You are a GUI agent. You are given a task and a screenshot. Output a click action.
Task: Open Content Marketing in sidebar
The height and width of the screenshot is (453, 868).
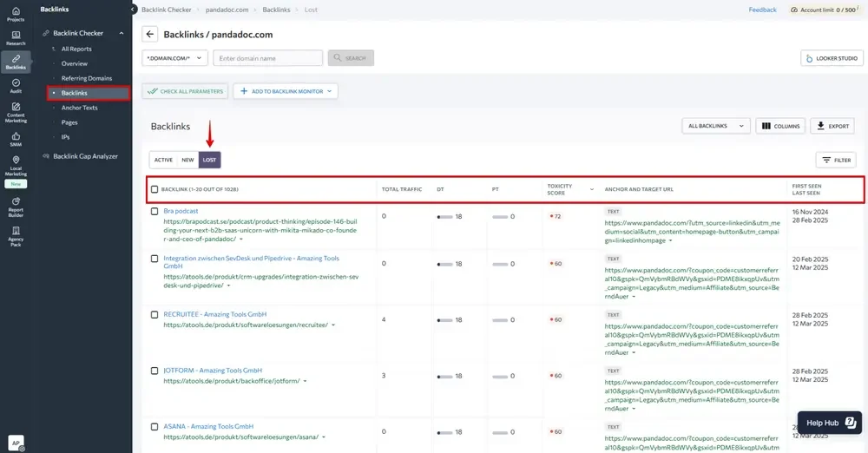tap(16, 113)
